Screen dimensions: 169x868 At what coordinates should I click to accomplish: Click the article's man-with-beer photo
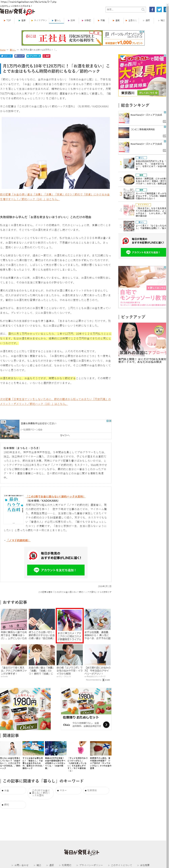(x=56, y=153)
